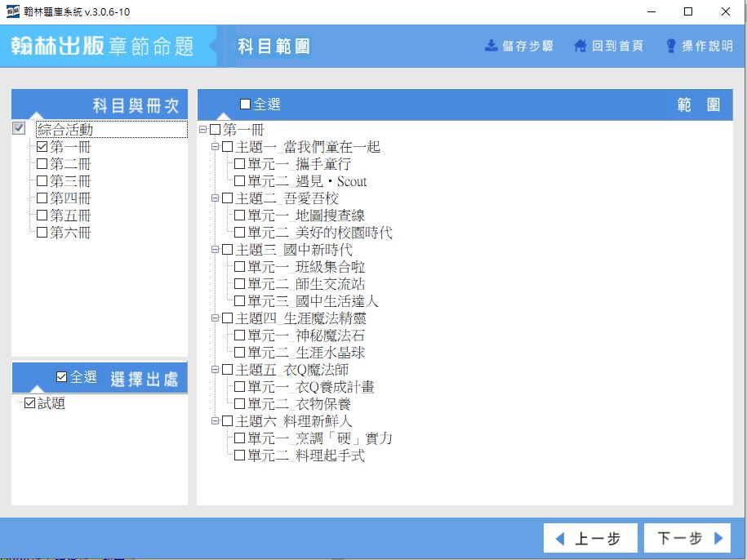Check the 第三冊 volume checkbox
The height and width of the screenshot is (560, 747).
click(x=42, y=181)
